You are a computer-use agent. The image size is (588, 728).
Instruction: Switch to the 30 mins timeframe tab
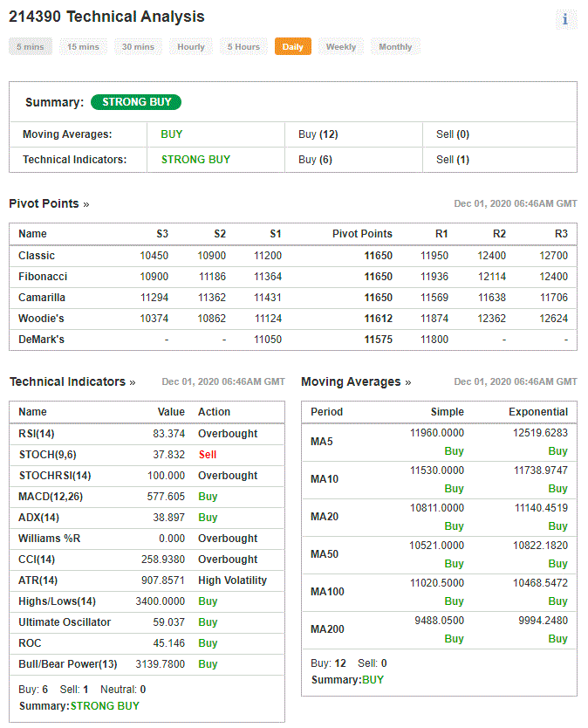pyautogui.click(x=138, y=47)
